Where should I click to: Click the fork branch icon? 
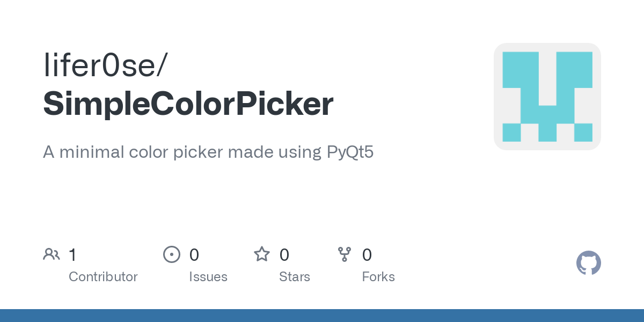point(345,254)
